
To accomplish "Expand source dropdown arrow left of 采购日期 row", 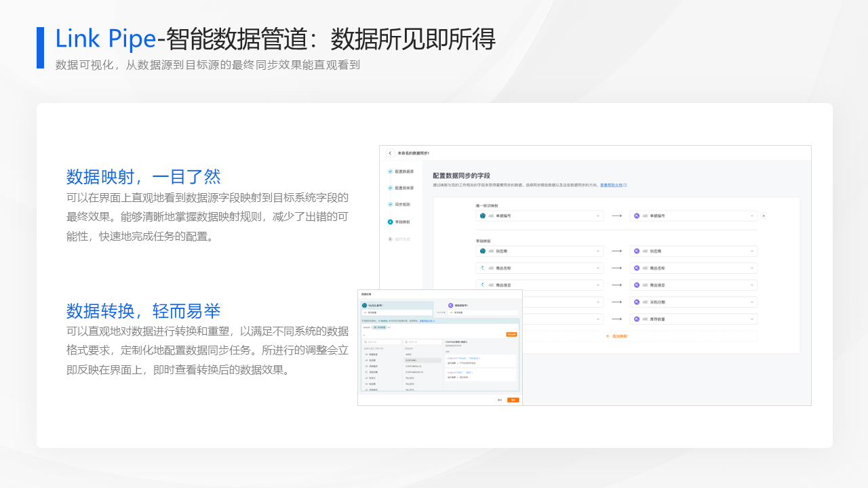I will pyautogui.click(x=598, y=302).
